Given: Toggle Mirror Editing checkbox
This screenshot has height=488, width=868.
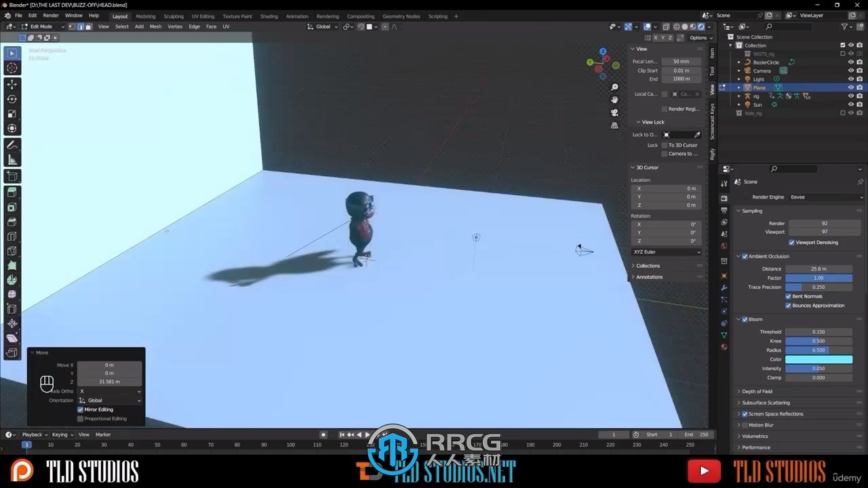Looking at the screenshot, I should click(x=80, y=409).
